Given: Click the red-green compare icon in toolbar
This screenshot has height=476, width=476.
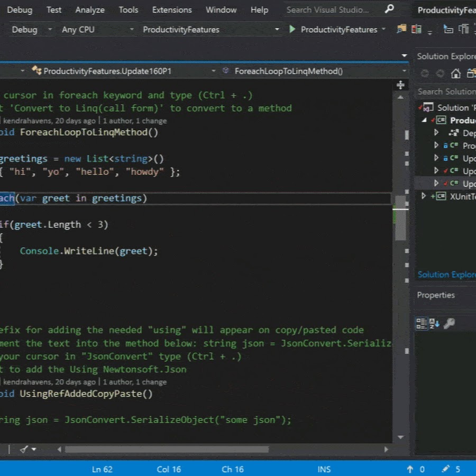Looking at the screenshot, I should click(416, 29).
